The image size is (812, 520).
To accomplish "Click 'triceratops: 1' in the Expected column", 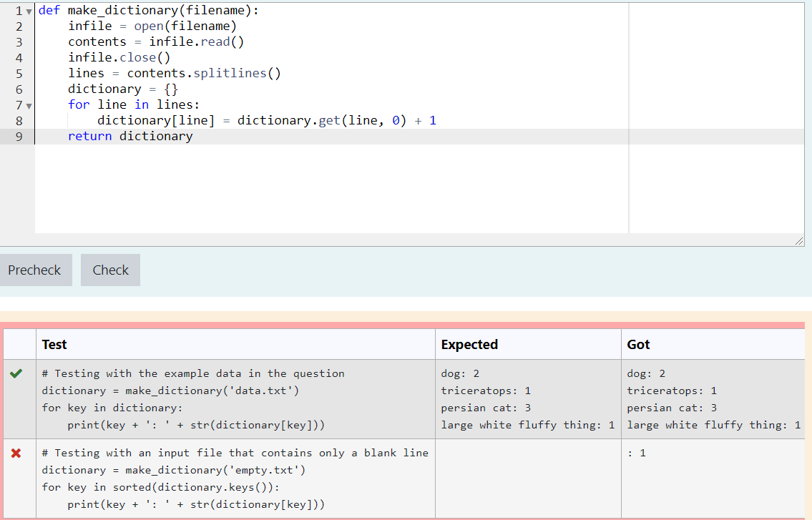I will point(486,391).
